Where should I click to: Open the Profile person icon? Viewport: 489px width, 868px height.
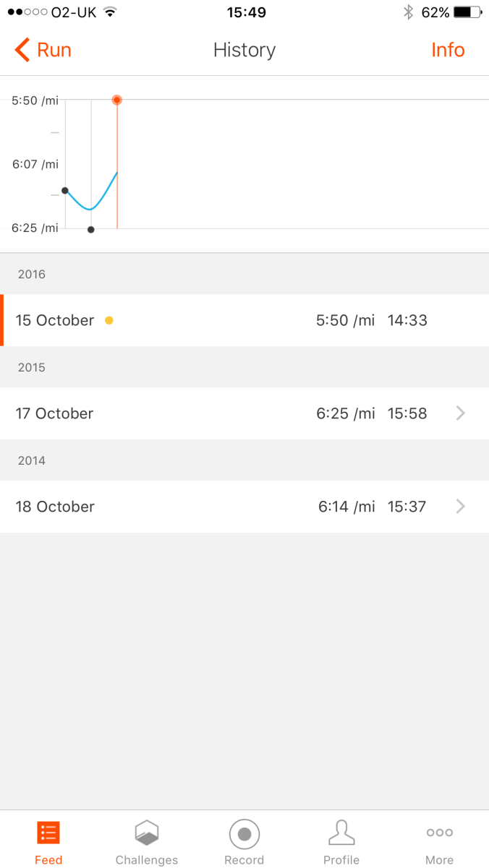341,833
